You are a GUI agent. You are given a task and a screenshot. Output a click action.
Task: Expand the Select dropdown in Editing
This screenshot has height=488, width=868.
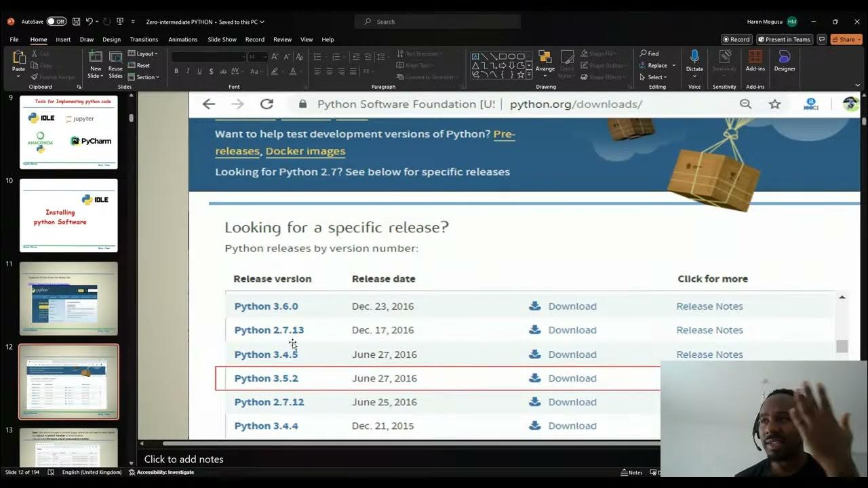pyautogui.click(x=652, y=77)
